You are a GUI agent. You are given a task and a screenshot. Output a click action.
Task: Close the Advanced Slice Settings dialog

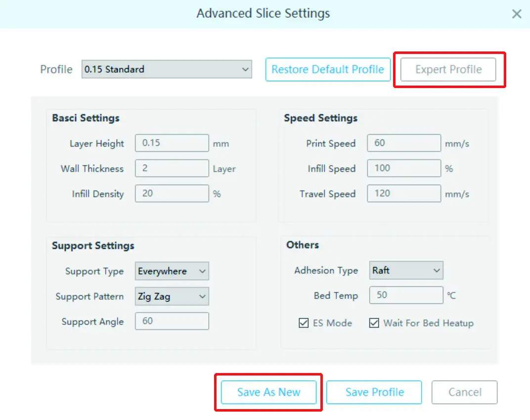[517, 14]
